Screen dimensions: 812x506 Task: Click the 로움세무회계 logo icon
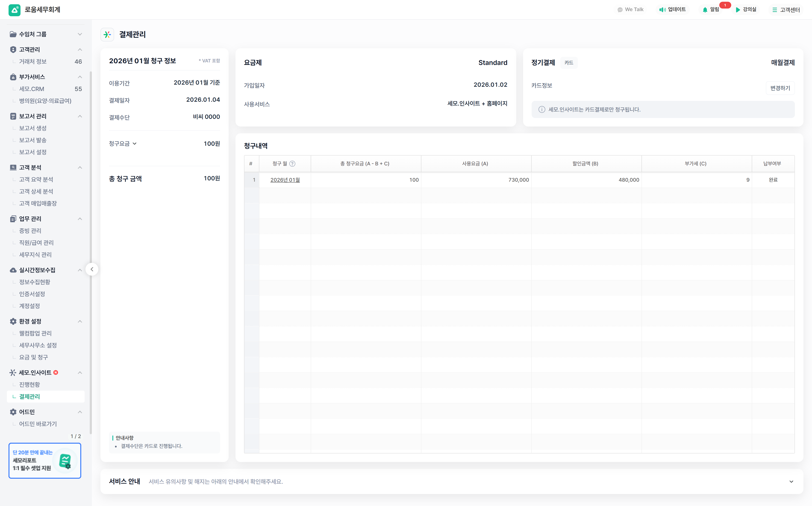pos(14,10)
